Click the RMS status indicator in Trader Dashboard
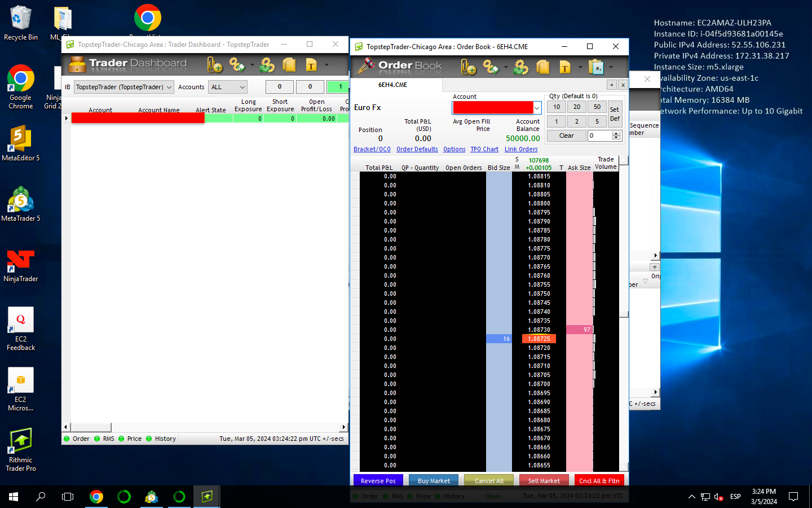 click(104, 439)
